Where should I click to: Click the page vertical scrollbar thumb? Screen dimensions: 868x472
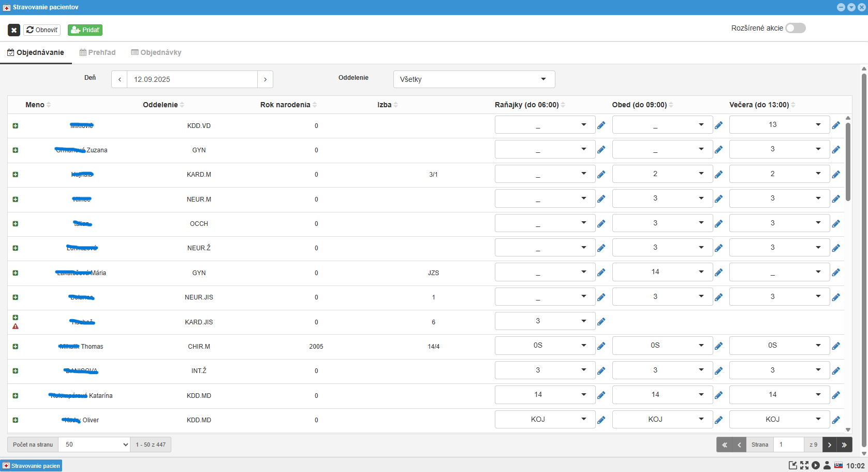(x=864, y=260)
